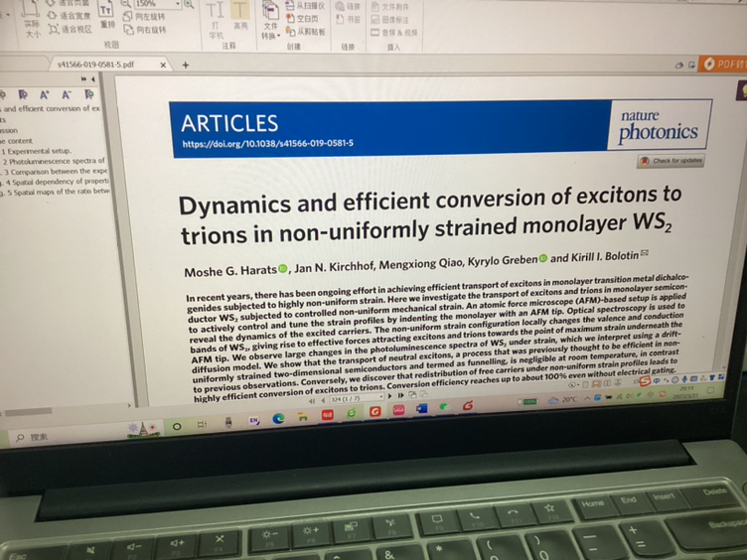Switch to the s41566-019-0581-5.pdf tab
The image size is (747, 560).
(94, 65)
